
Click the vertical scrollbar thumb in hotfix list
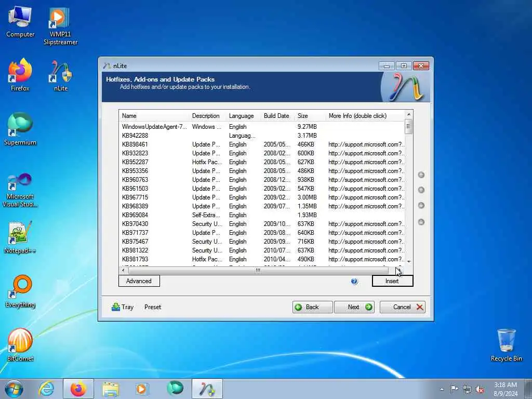point(408,127)
